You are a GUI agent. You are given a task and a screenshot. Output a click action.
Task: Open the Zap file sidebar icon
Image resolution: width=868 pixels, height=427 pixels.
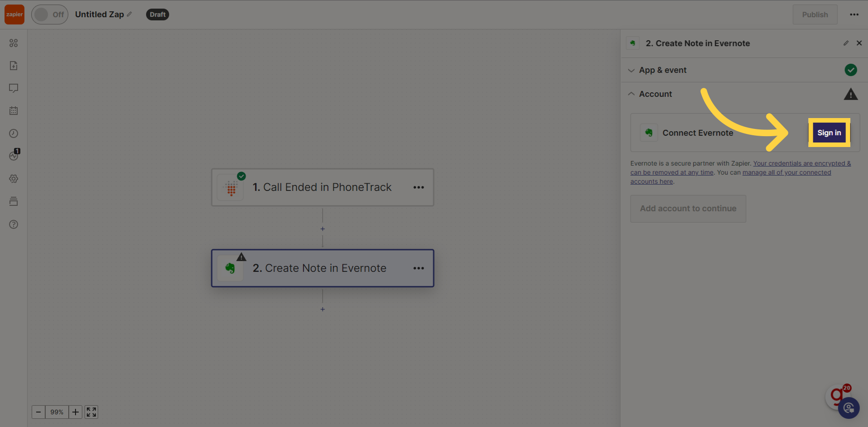pyautogui.click(x=14, y=66)
